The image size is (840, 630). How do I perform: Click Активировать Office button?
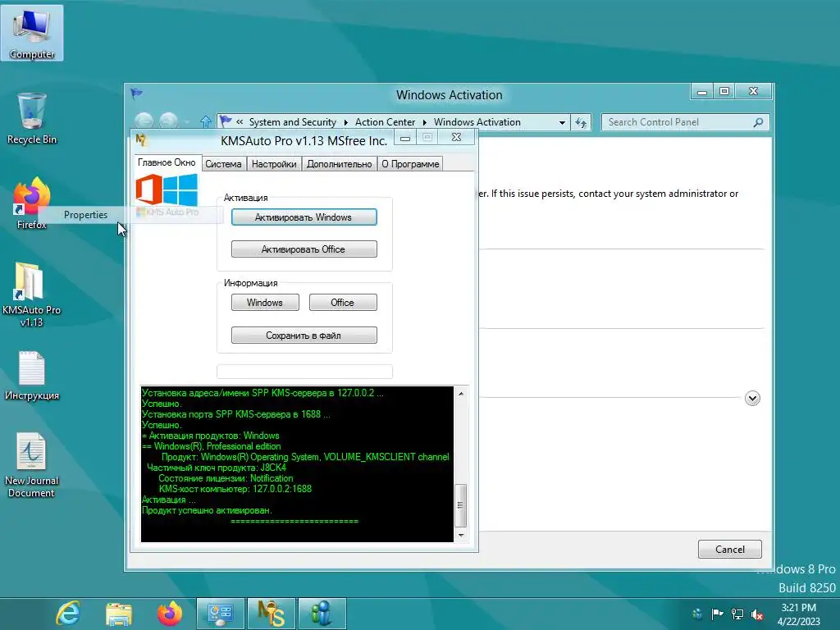click(x=304, y=249)
